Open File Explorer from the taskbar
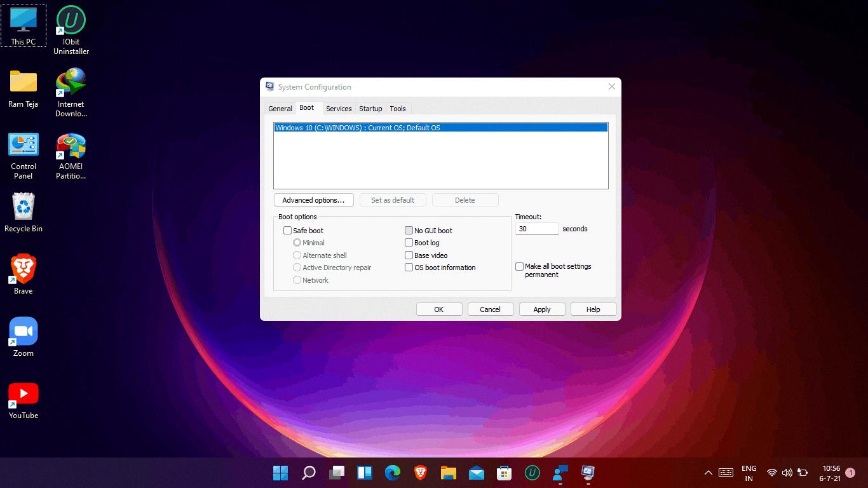Image resolution: width=868 pixels, height=488 pixels. click(x=449, y=473)
